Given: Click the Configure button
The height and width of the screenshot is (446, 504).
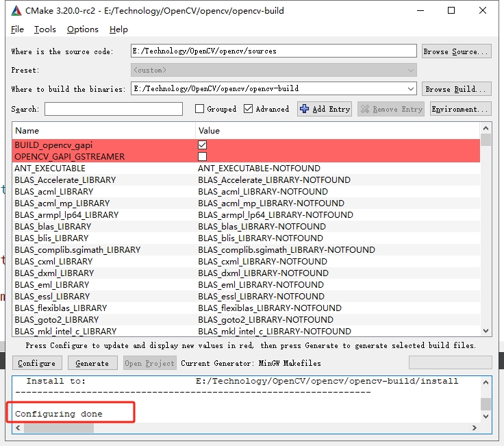Looking at the screenshot, I should [x=37, y=363].
